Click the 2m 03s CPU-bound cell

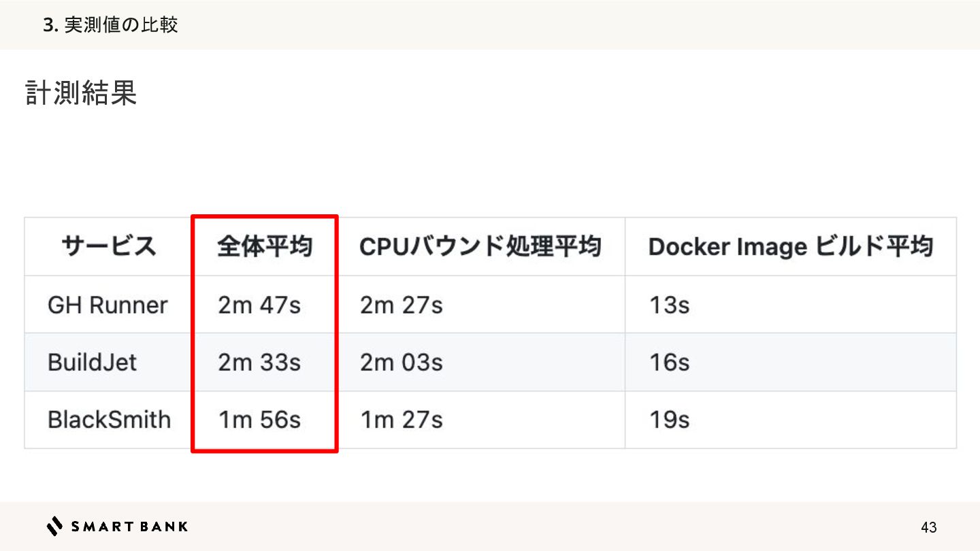click(402, 362)
